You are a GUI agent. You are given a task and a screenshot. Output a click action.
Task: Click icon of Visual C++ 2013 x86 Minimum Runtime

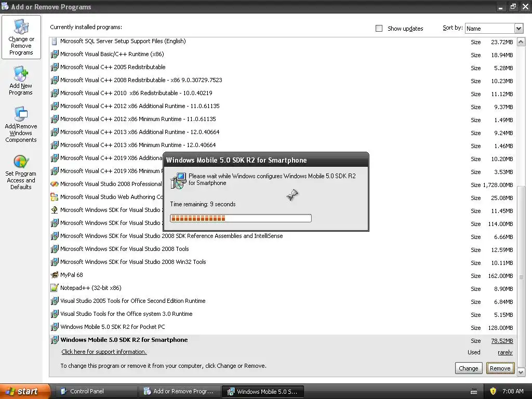54,145
